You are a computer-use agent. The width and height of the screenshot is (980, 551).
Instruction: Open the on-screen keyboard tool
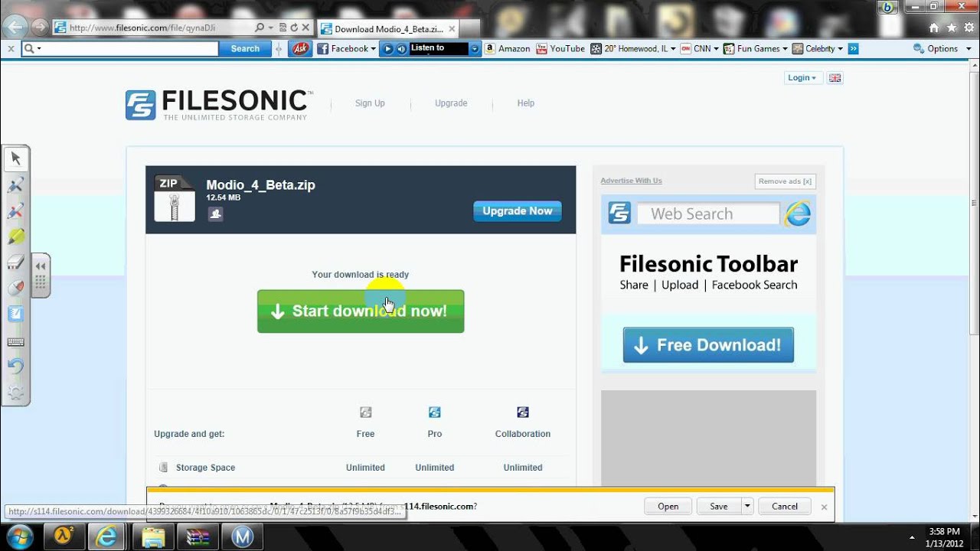pos(16,341)
